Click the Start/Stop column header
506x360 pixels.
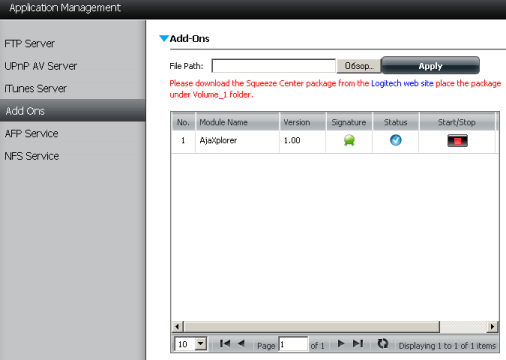click(457, 122)
